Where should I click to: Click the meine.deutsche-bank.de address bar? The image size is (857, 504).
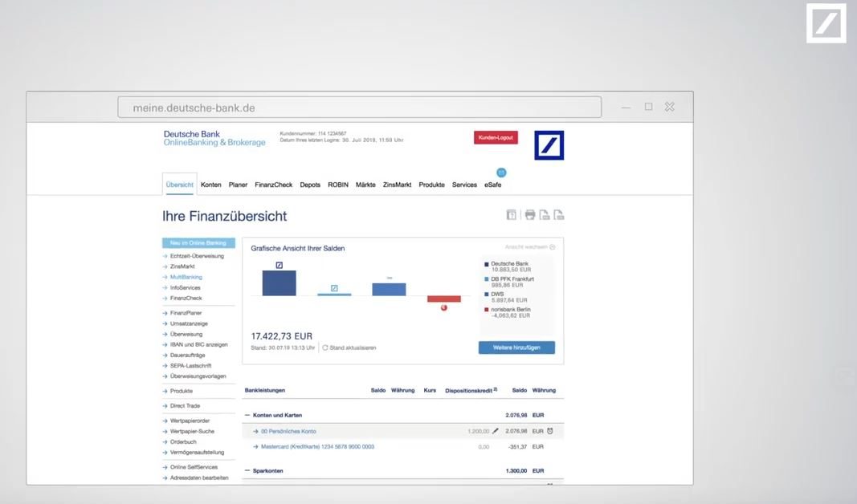click(x=360, y=108)
